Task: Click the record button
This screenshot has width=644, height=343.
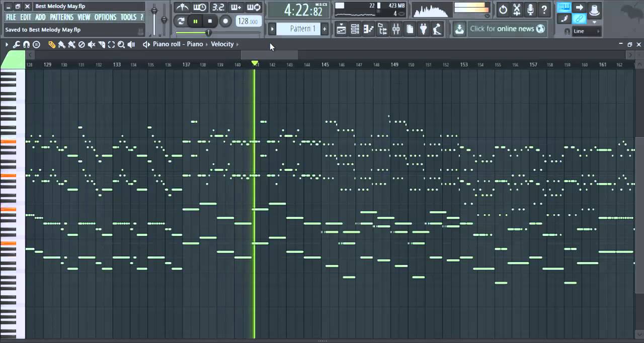Action: (225, 21)
